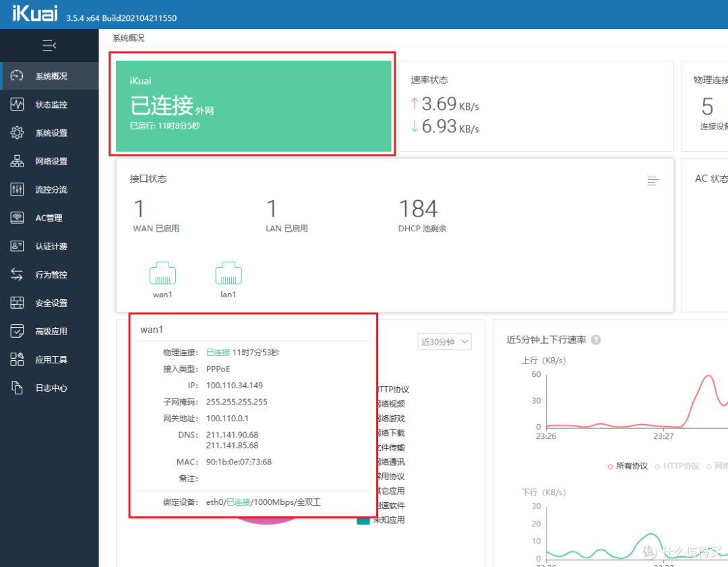728x567 pixels.
Task: Click the 系统设置 gear icon
Action: [18, 133]
